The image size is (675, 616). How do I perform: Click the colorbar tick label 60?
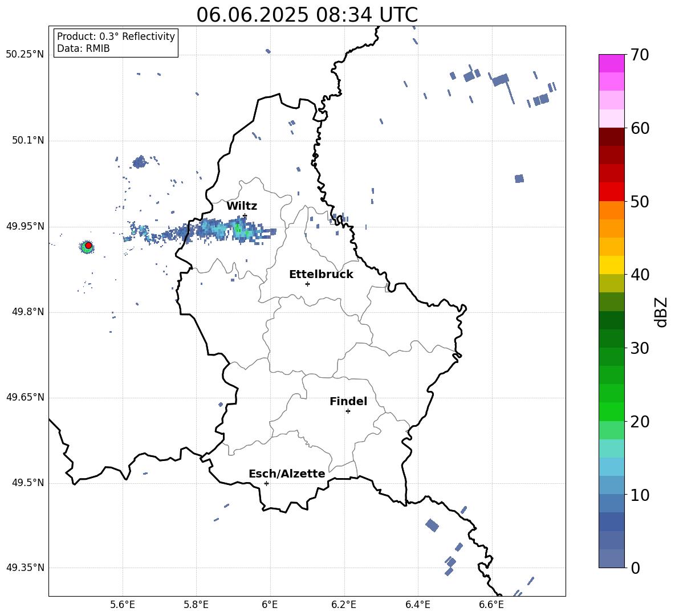coord(639,128)
